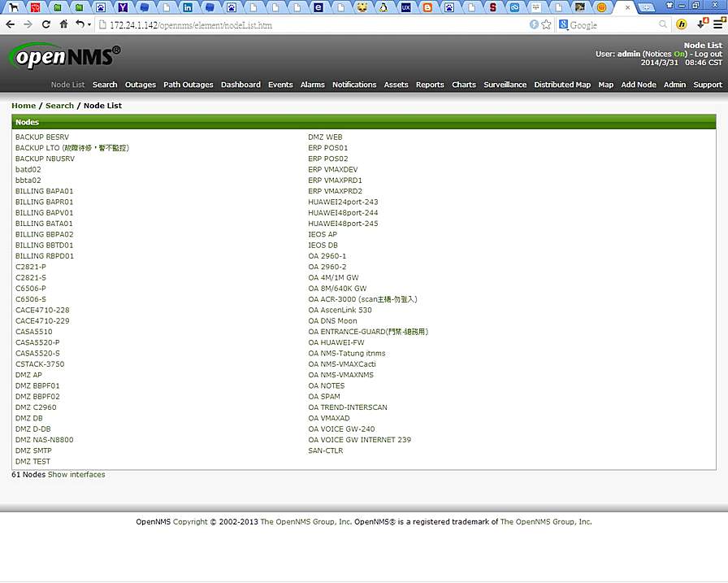Open the Google search engine dropdown
The image size is (728, 583).
[x=564, y=24]
